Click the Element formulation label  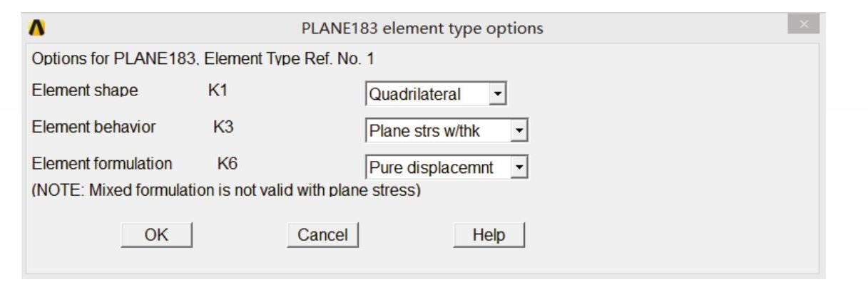pos(102,164)
